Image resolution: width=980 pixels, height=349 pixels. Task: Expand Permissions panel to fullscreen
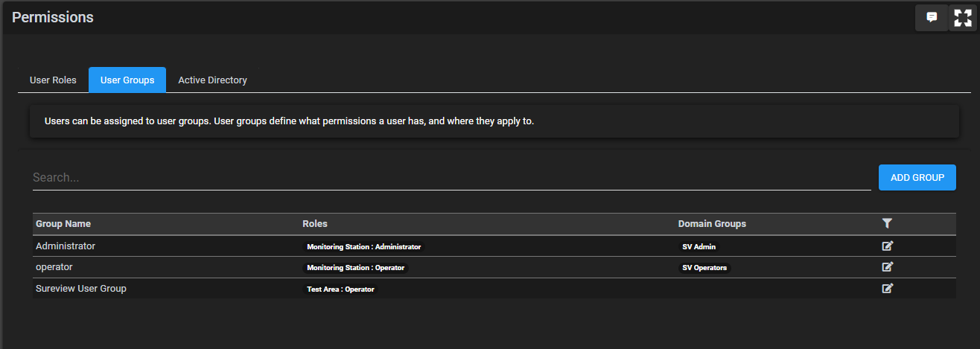point(962,18)
